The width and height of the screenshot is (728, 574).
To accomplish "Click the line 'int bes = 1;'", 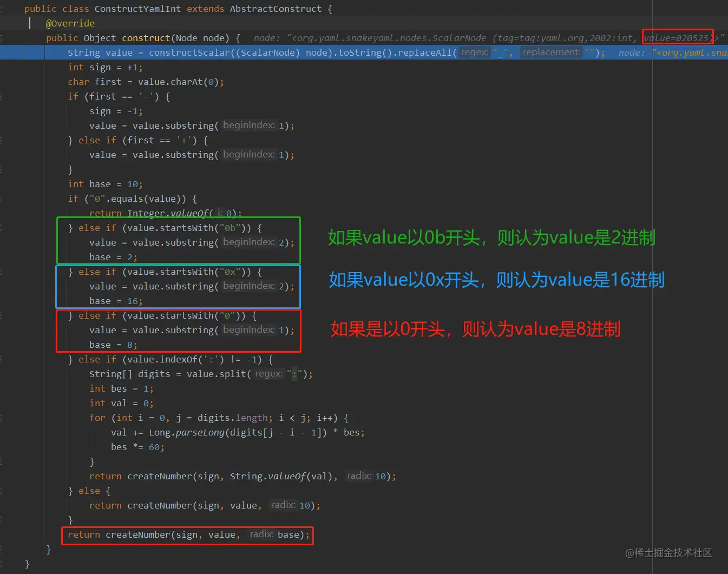I will point(122,388).
